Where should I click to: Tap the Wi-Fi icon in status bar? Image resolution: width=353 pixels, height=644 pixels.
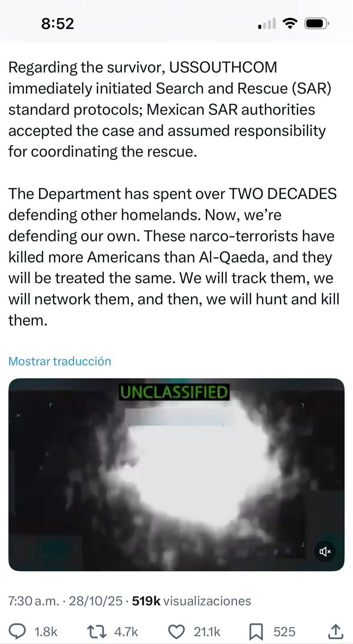[290, 23]
